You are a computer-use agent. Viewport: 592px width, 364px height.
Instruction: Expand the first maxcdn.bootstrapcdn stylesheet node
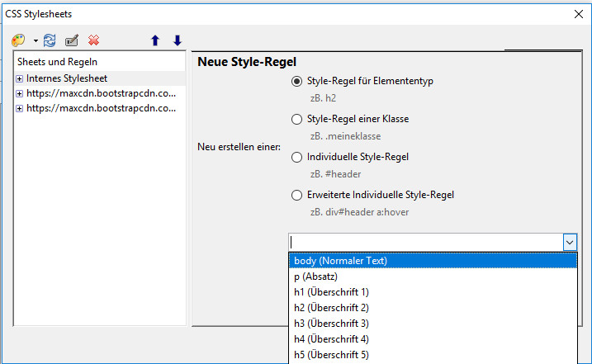tap(20, 93)
